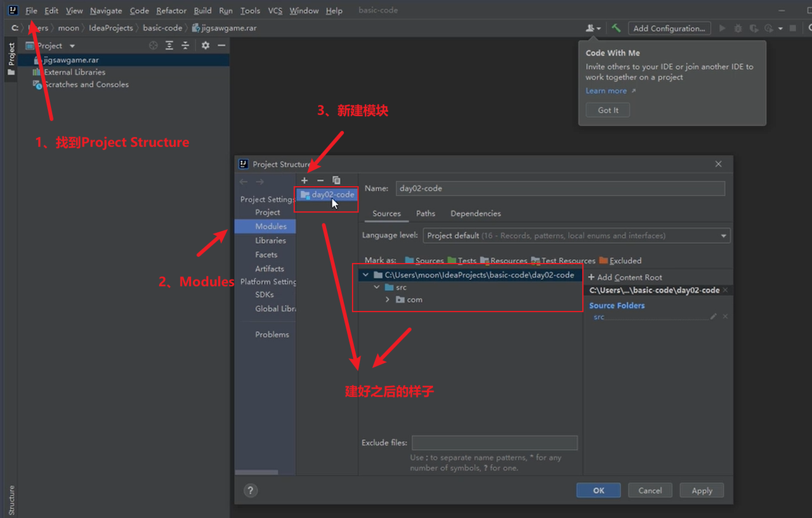Switch to the Paths tab
Image resolution: width=812 pixels, height=518 pixels.
click(426, 213)
